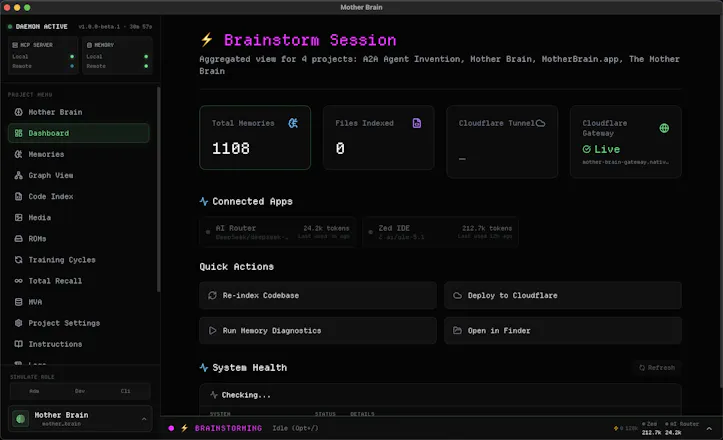
Task: Open Training Cycles
Action: 78,260
